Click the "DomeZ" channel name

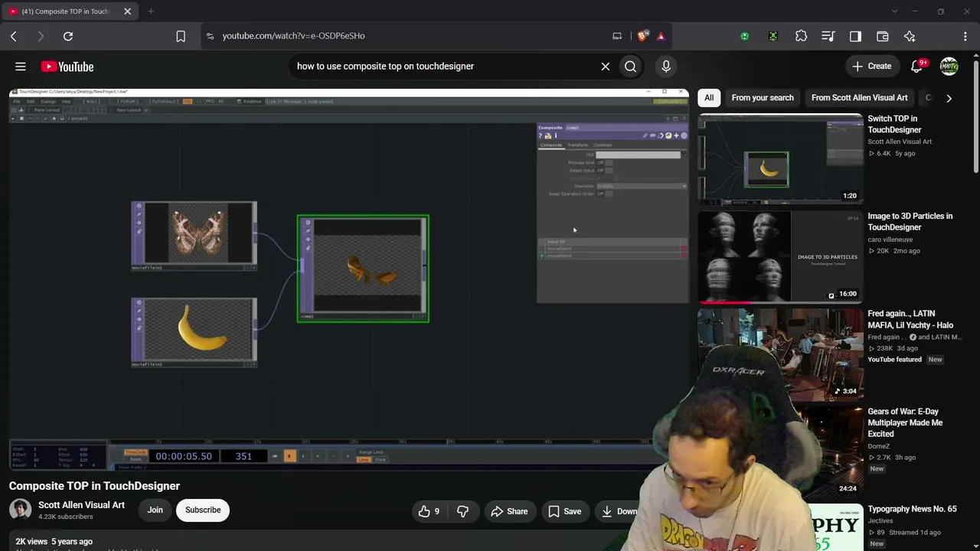(x=879, y=446)
